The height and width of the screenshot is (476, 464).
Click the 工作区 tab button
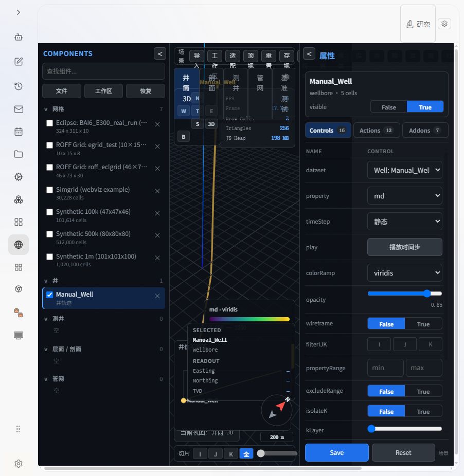103,91
